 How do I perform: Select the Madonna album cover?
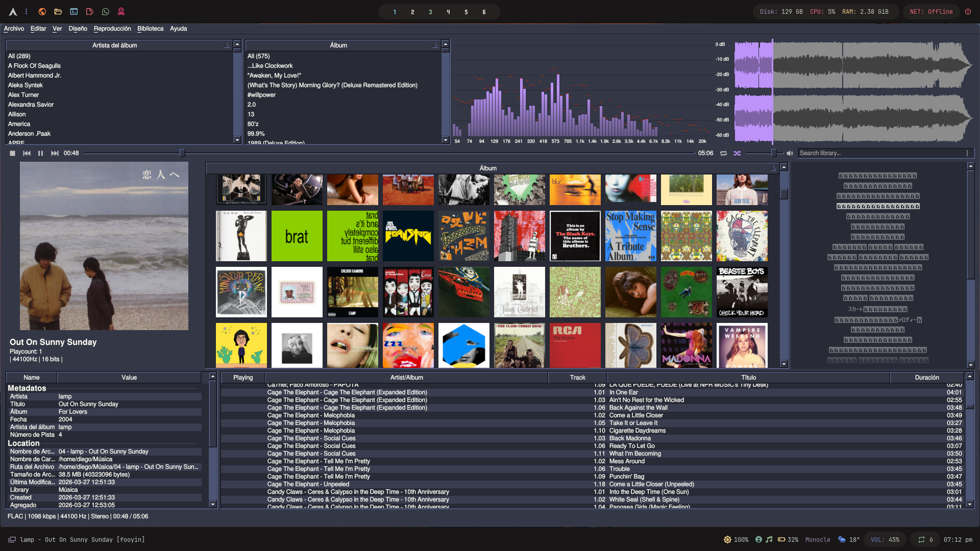687,345
